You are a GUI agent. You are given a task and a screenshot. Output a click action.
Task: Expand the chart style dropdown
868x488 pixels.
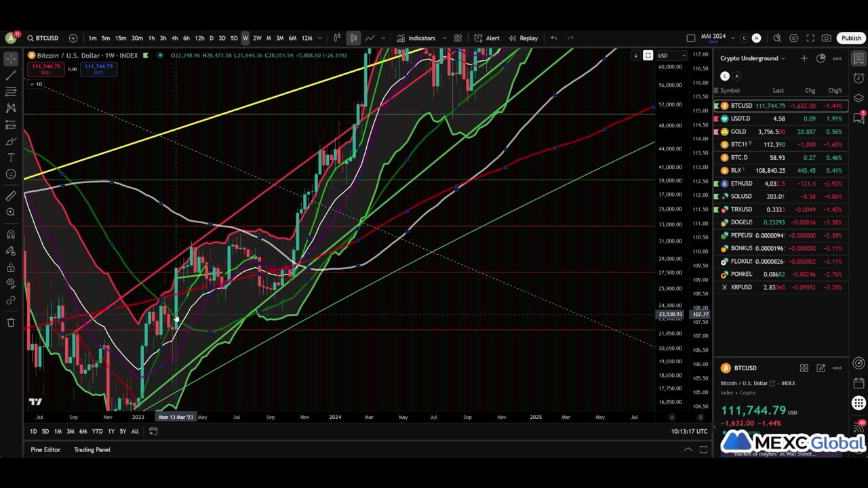(x=383, y=38)
